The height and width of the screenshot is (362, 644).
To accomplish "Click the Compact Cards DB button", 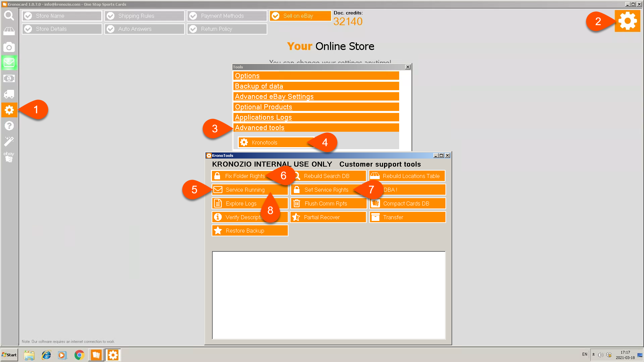I will click(x=407, y=203).
